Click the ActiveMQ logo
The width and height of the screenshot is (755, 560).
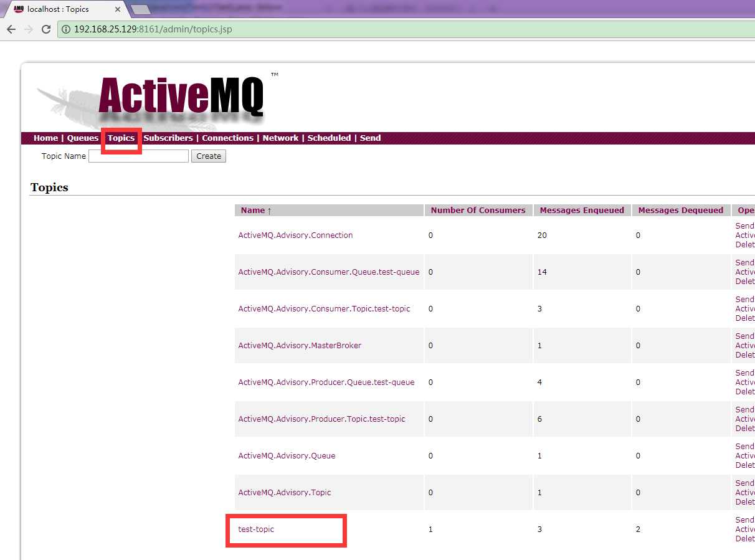pos(181,97)
